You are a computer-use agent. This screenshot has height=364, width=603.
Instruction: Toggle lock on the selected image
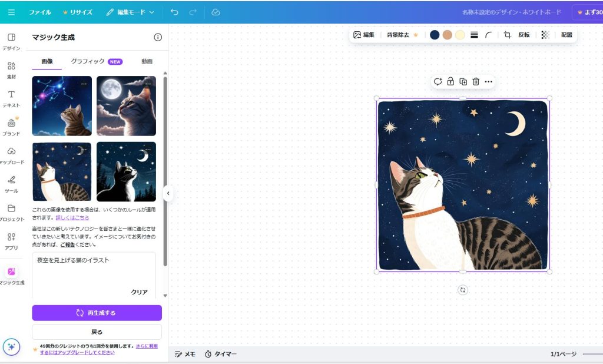click(x=450, y=82)
